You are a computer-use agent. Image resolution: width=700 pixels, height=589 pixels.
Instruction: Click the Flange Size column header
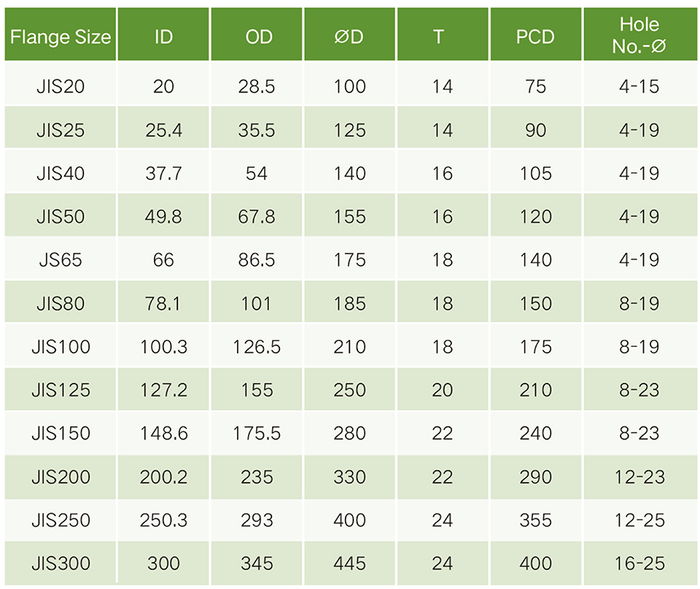[61, 36]
